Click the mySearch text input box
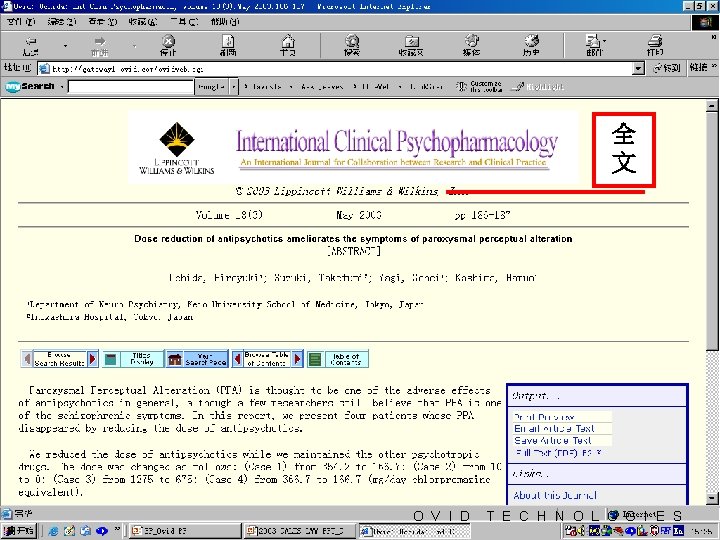Viewport: 720px width, 540px height. pos(131,86)
